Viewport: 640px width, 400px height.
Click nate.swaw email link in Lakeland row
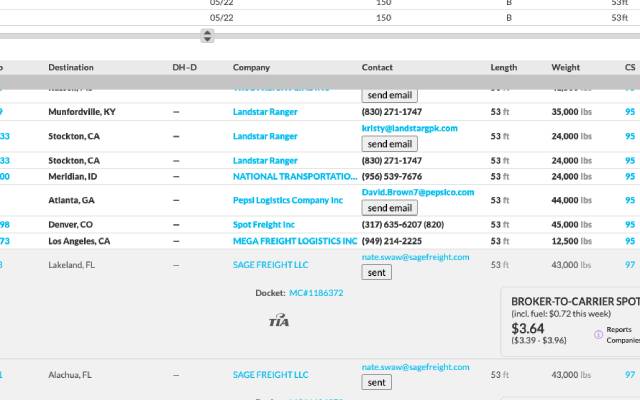point(416,257)
